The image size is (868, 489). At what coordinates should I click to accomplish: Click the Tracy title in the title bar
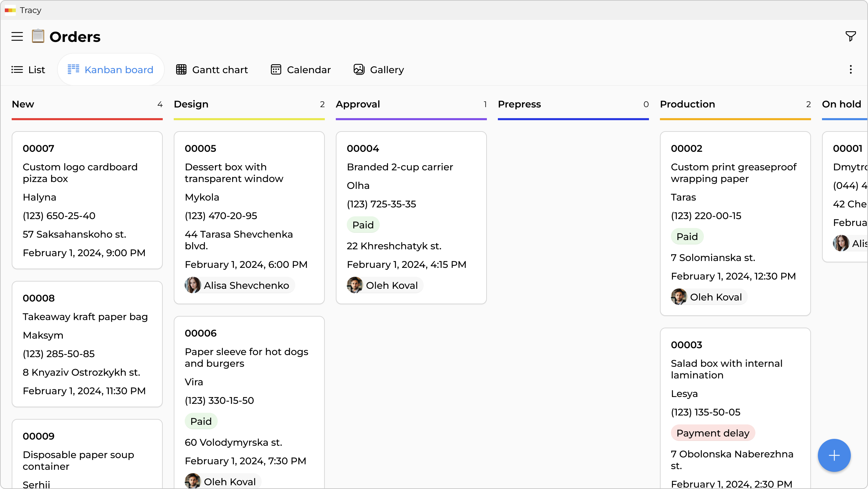(x=31, y=10)
